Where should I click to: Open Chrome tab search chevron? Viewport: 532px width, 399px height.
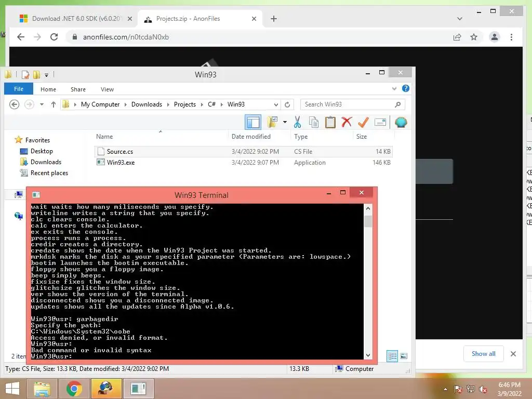pos(460,19)
